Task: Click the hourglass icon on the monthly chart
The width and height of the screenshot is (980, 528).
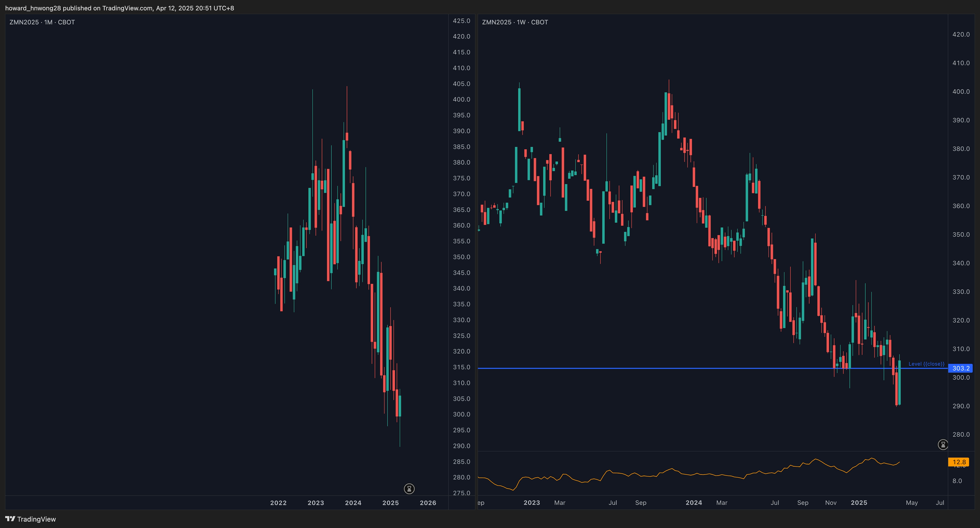Action: tap(409, 488)
